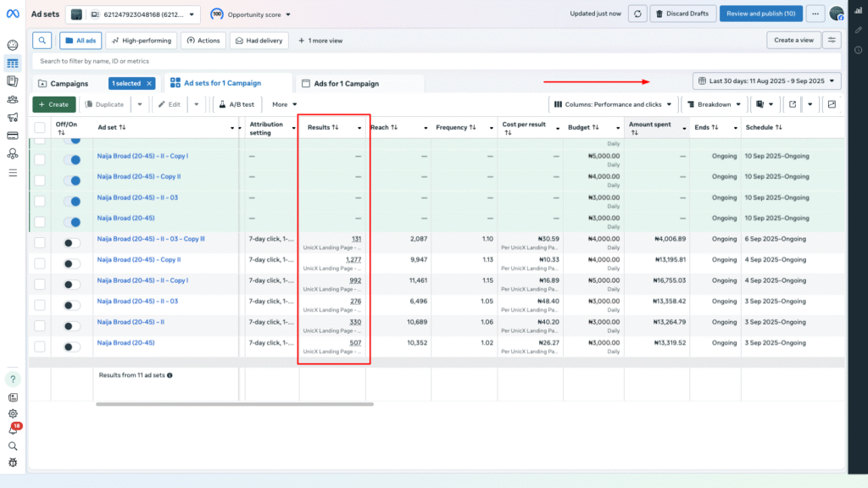Enable toggle for Naija Broad (20-45) – II – 03 – Copy III

click(72, 241)
